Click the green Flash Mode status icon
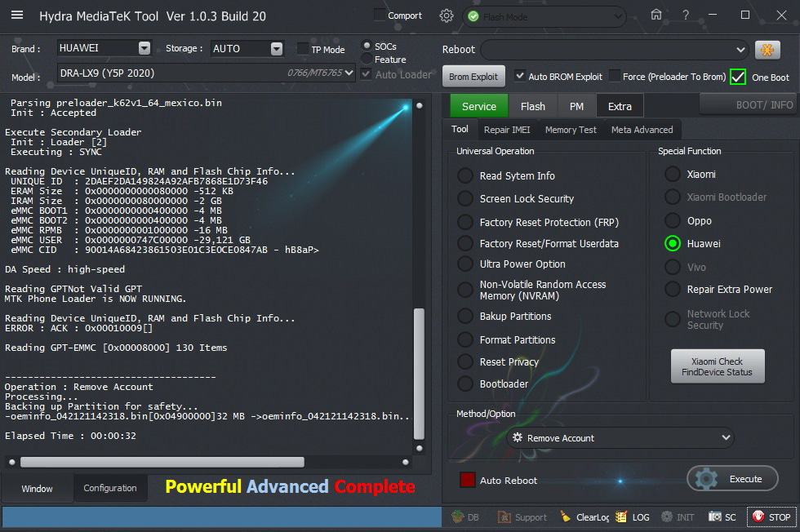 [x=473, y=16]
